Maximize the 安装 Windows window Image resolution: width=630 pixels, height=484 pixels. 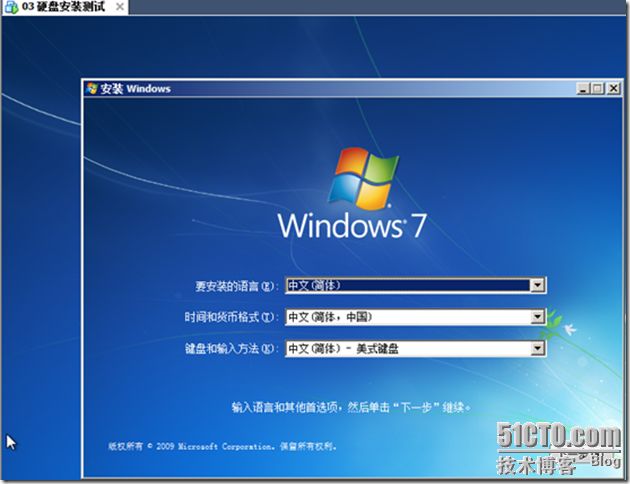point(597,88)
